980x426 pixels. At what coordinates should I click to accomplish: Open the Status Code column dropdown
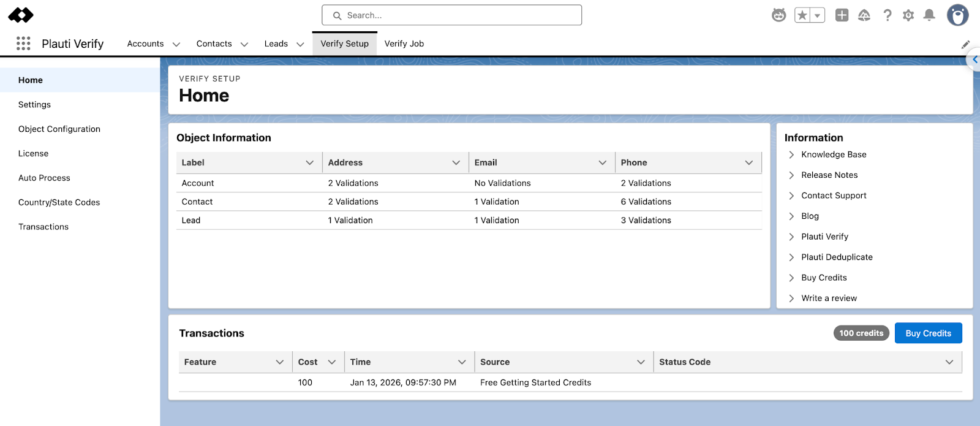[x=949, y=362]
